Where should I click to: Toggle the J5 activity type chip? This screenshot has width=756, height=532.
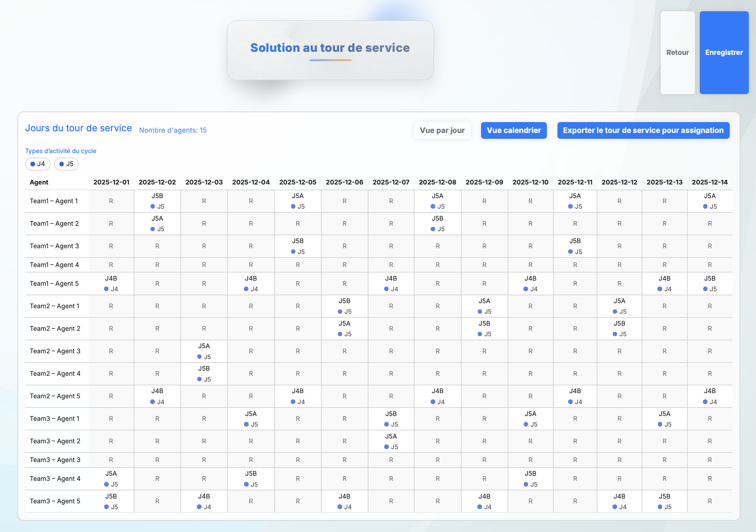[67, 164]
